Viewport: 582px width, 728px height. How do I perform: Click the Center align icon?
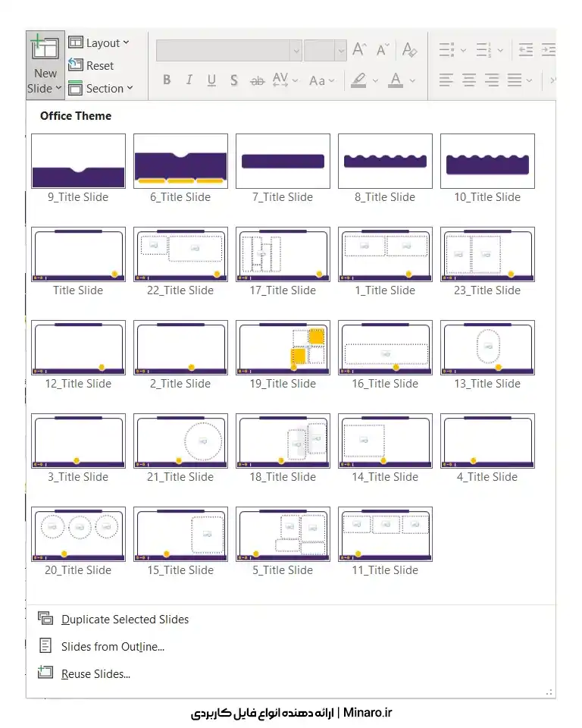(x=470, y=80)
